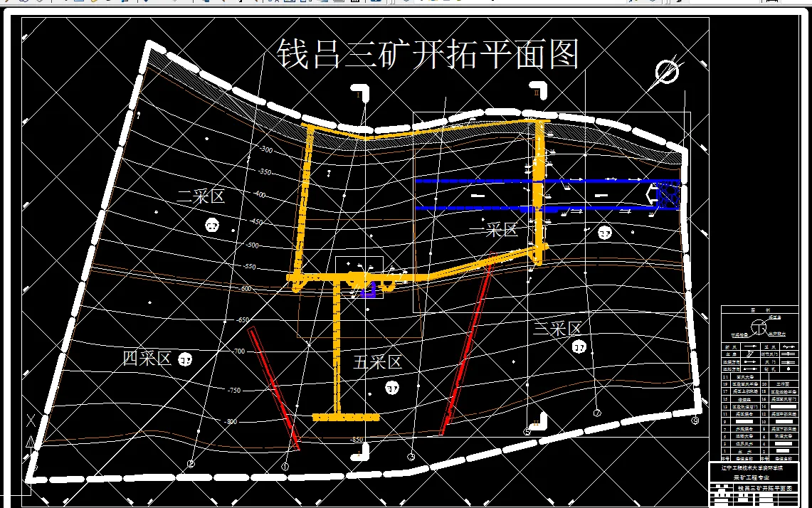Click the bottom section marker II

539,420
